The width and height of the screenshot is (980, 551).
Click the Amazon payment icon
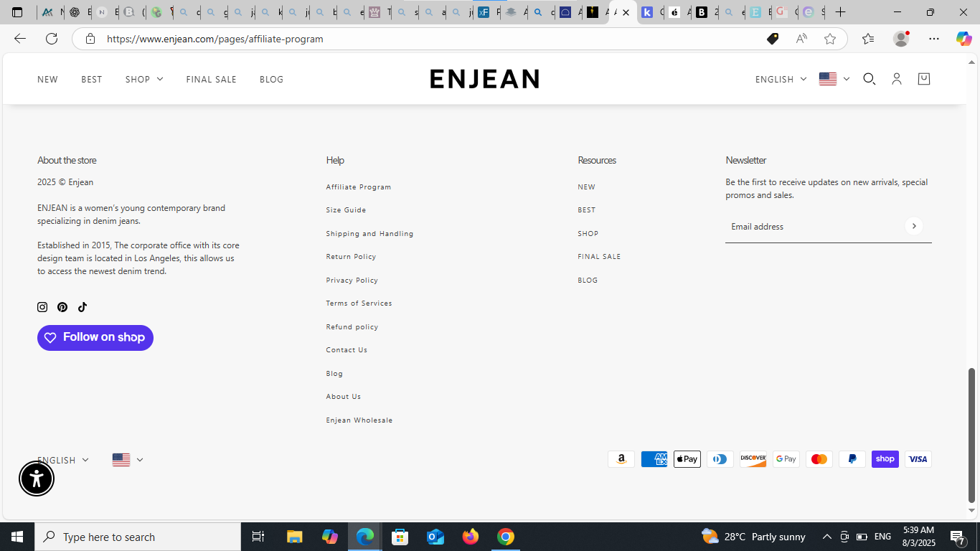621,459
